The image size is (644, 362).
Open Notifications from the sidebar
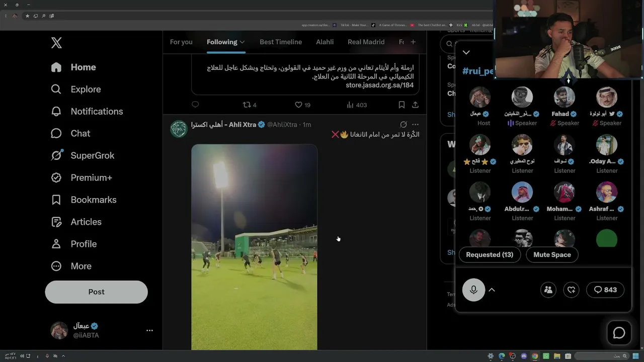pyautogui.click(x=87, y=112)
